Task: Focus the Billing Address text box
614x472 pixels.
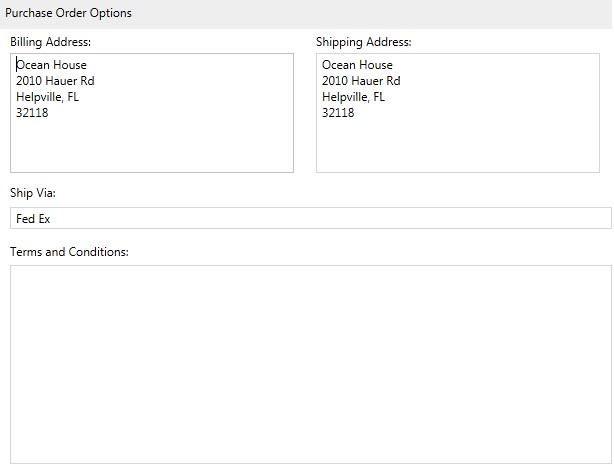Action: click(152, 113)
